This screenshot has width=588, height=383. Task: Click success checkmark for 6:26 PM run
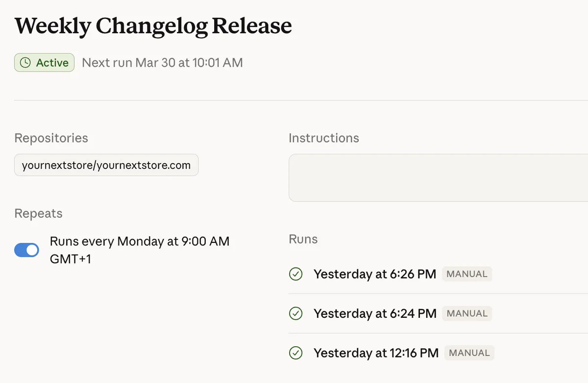click(x=295, y=274)
